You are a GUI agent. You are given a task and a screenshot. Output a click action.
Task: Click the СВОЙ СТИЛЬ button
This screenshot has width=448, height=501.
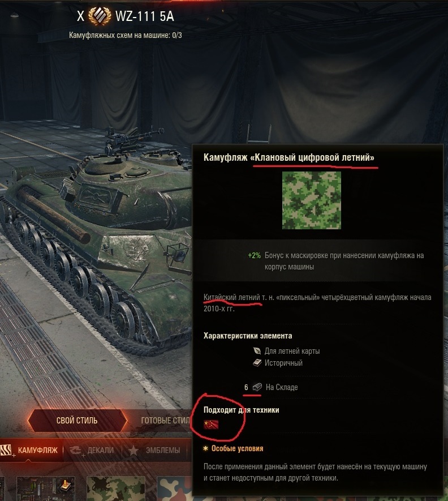pyautogui.click(x=77, y=421)
